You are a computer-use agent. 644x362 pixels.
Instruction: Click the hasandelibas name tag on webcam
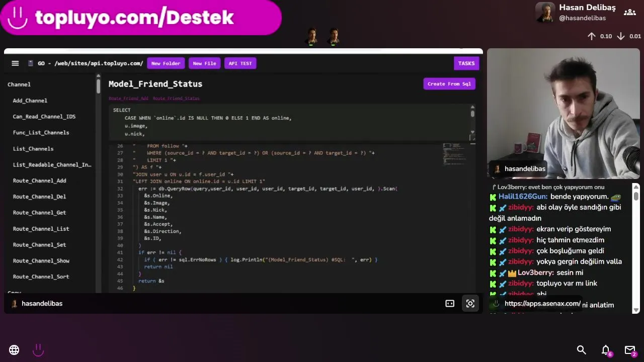point(518,169)
